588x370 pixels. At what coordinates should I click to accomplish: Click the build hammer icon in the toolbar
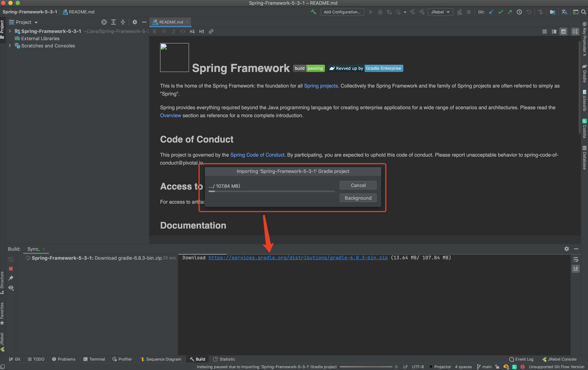click(x=313, y=12)
